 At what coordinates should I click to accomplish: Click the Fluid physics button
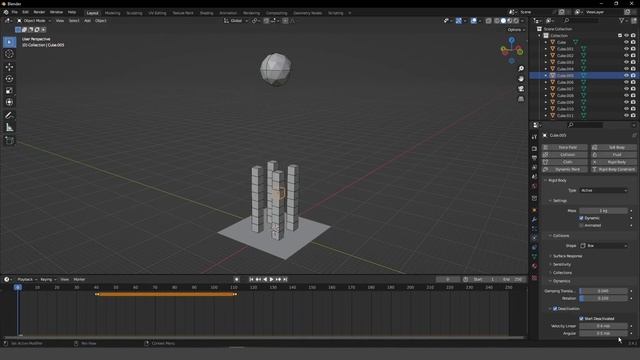pos(614,155)
